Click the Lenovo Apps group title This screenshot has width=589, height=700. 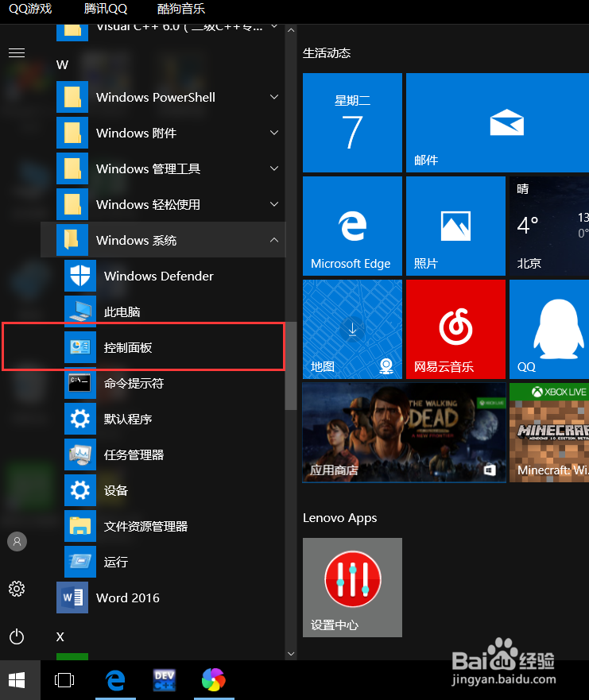pos(340,518)
